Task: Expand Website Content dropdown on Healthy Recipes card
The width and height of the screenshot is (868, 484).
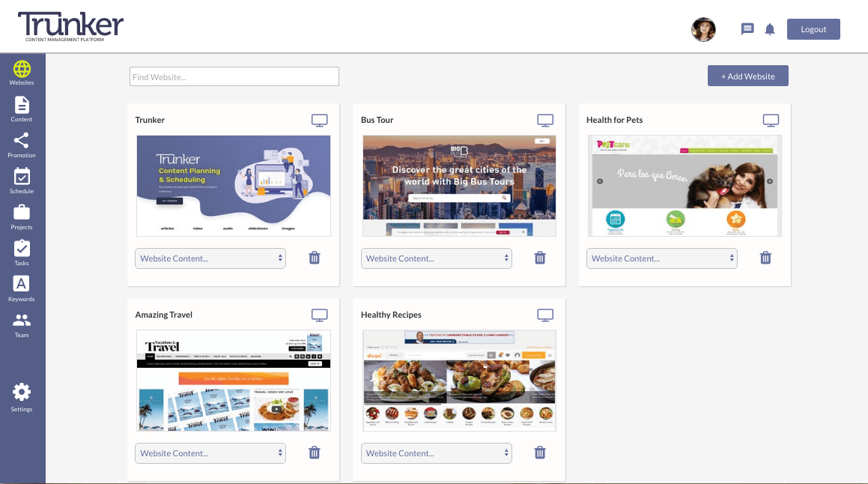Action: 436,453
